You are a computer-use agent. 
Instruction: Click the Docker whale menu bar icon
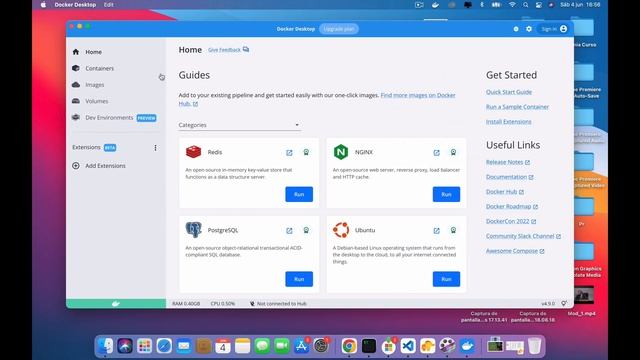436,5
